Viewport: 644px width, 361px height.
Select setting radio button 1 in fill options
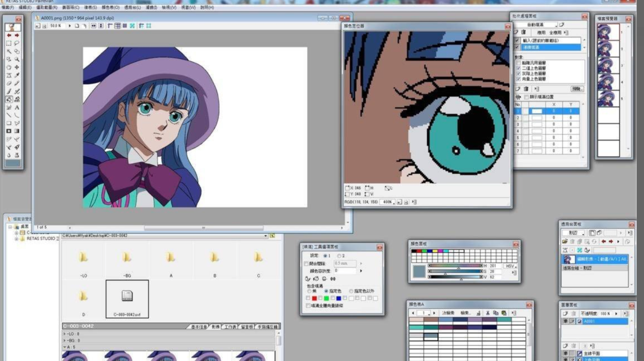(x=325, y=256)
